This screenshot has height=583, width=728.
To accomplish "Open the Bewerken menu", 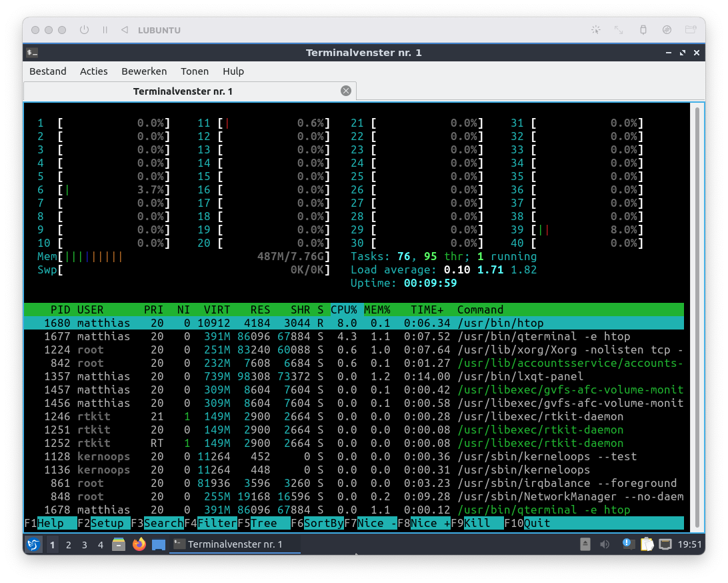I will [x=144, y=71].
